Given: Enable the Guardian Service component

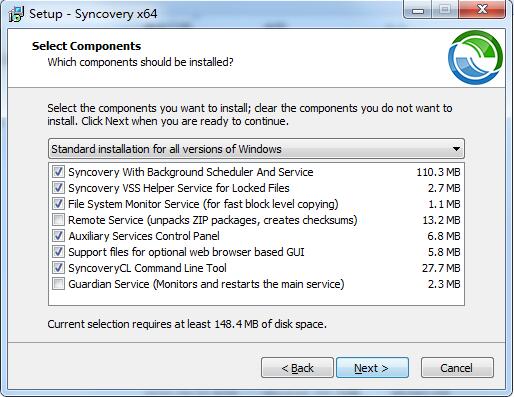Looking at the screenshot, I should (x=58, y=284).
